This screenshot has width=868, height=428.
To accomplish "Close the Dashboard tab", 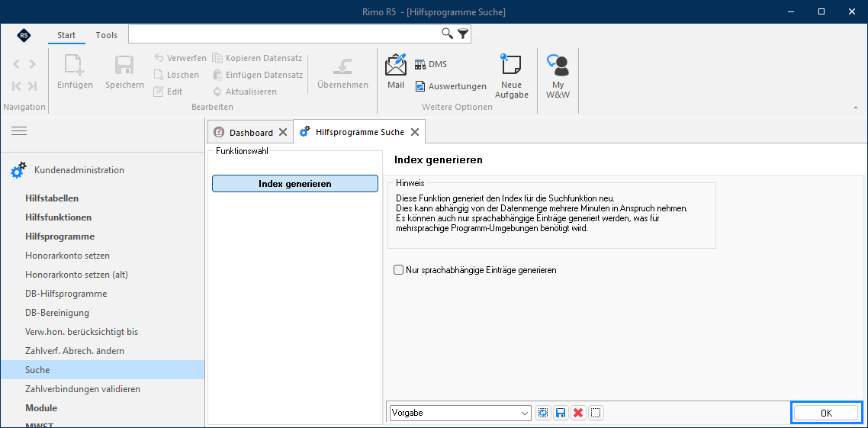I will pyautogui.click(x=283, y=132).
